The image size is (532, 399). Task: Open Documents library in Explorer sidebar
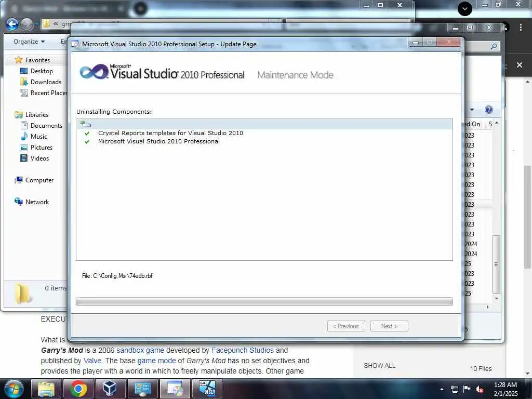46,126
